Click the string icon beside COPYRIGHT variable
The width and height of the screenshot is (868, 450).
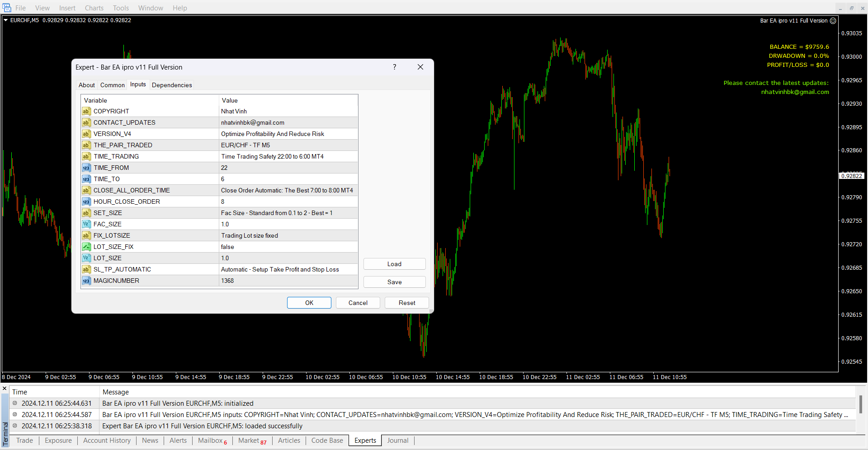tap(86, 111)
